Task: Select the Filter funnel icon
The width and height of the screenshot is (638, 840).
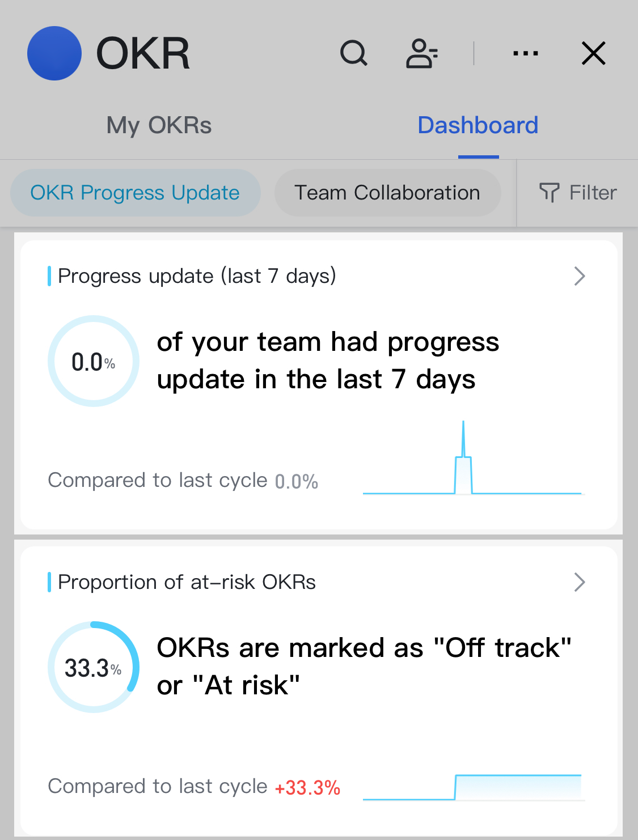Action: tap(550, 193)
